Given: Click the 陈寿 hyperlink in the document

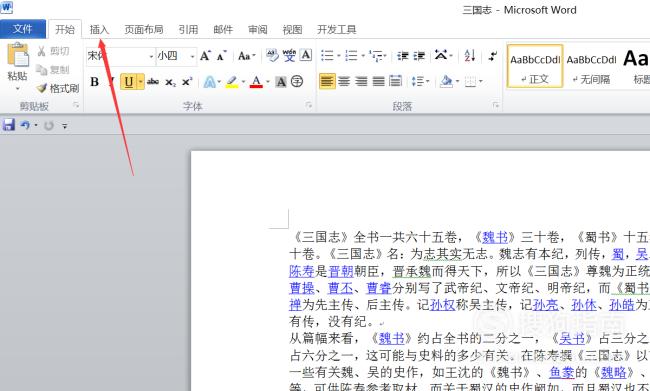Looking at the screenshot, I should tap(302, 271).
